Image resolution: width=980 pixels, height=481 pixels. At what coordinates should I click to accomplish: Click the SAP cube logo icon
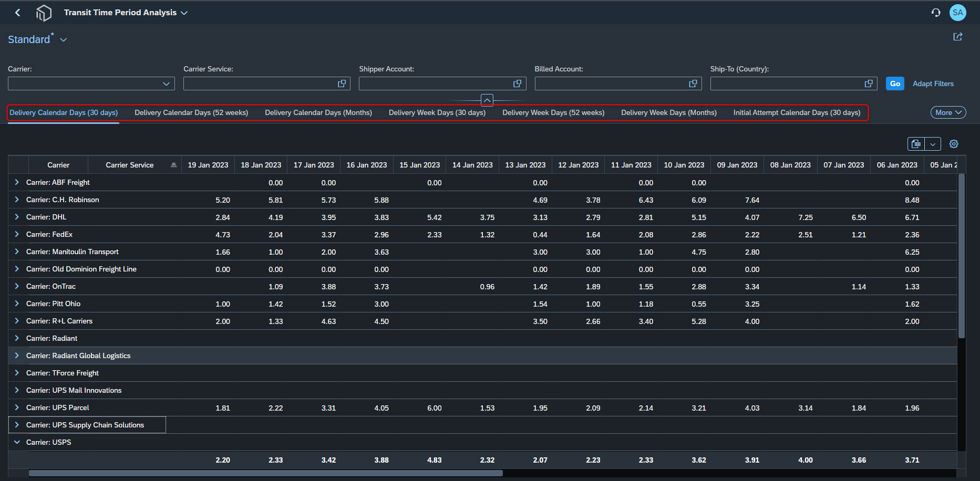(44, 13)
